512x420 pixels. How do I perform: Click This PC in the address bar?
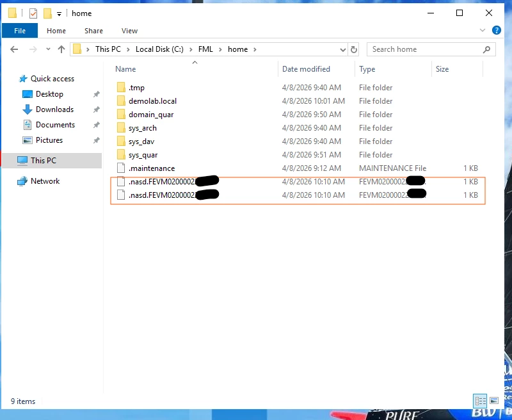coord(108,49)
